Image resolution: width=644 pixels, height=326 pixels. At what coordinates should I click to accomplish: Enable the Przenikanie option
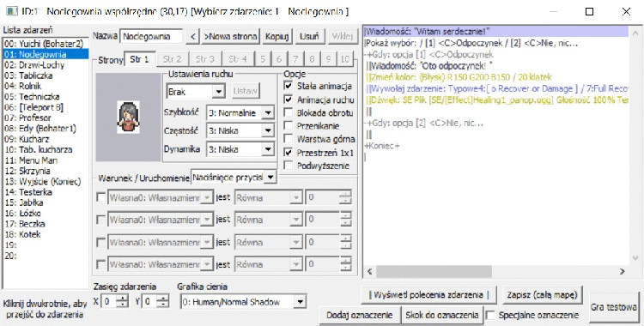coord(289,125)
